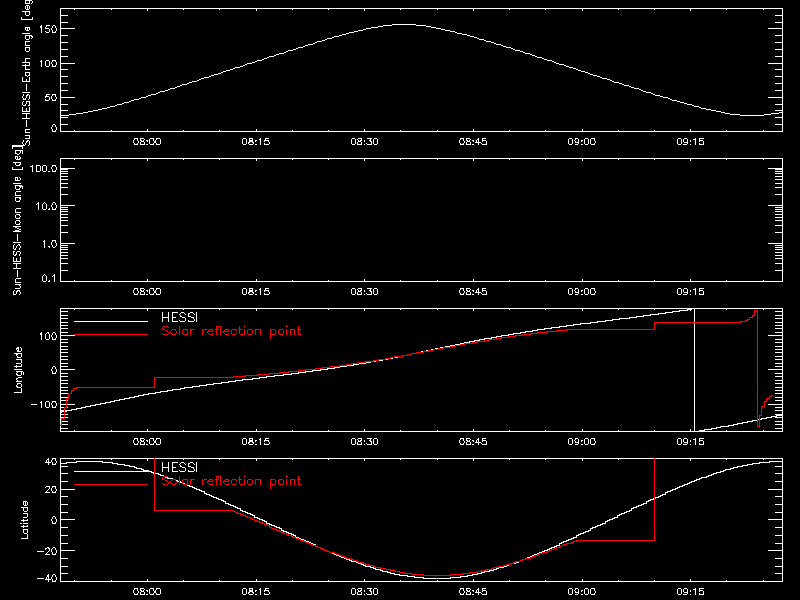Viewport: 800px width, 600px height.
Task: Select 08:00 label under the Earth angle plot
Action: pyautogui.click(x=147, y=142)
